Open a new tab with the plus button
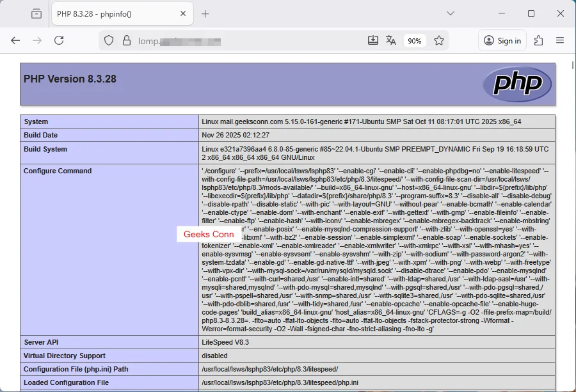The width and height of the screenshot is (576, 392). 204,13
